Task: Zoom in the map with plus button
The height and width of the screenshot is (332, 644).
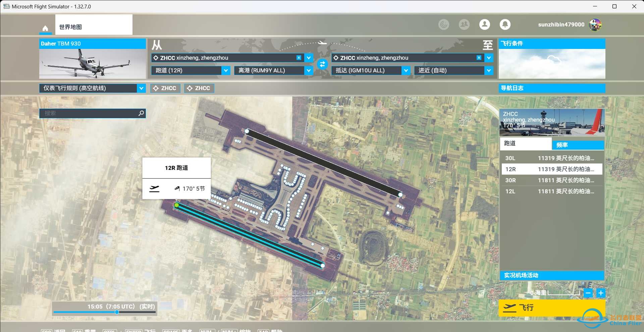Action: coord(601,293)
